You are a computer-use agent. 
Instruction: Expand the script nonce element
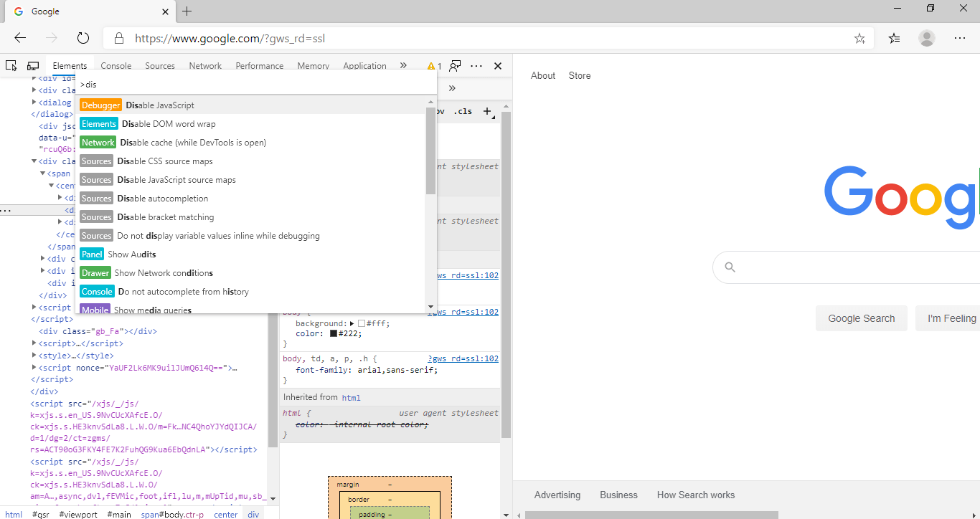pyautogui.click(x=34, y=368)
